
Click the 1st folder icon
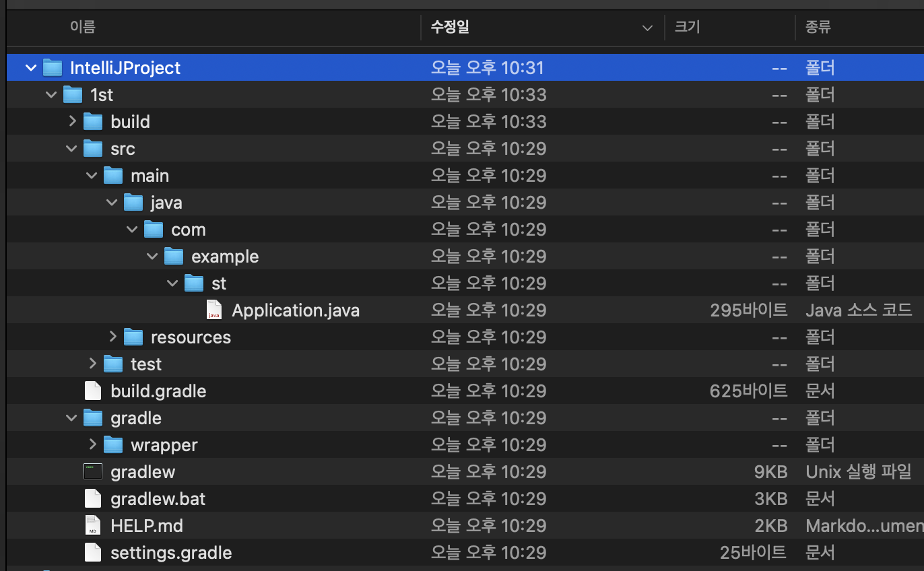pyautogui.click(x=73, y=95)
